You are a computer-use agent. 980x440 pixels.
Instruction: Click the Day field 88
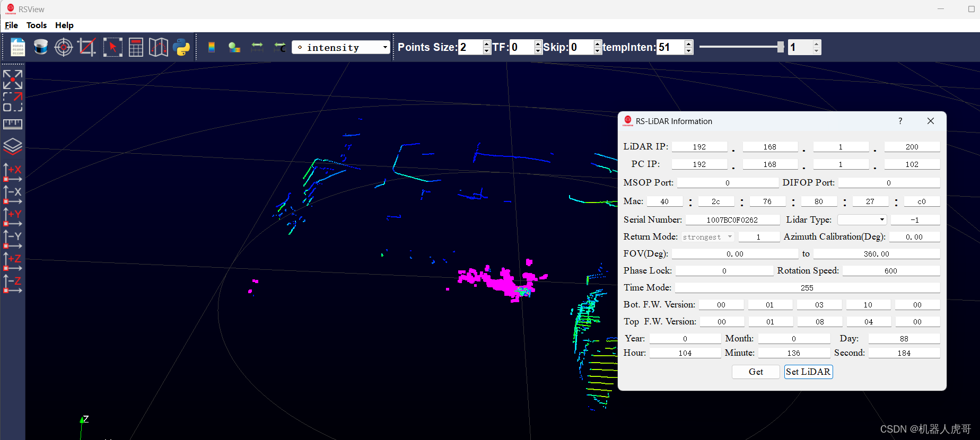[904, 339]
